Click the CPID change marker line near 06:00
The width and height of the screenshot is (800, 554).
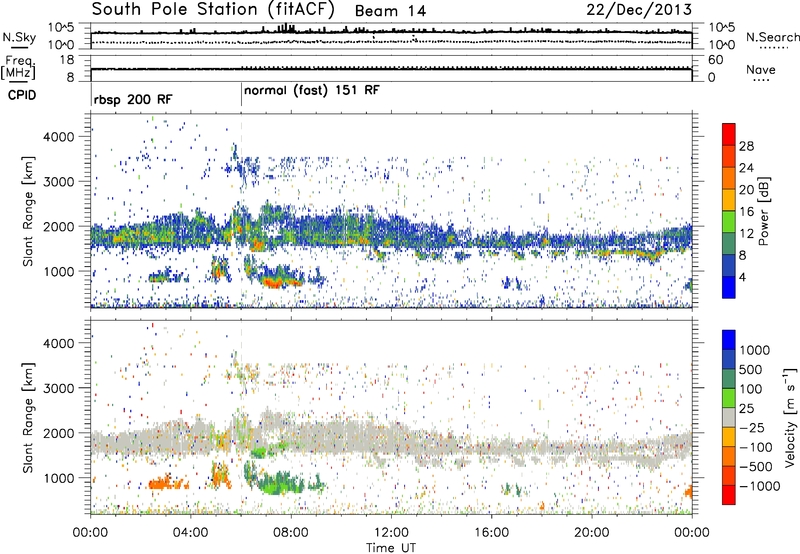[x=241, y=95]
